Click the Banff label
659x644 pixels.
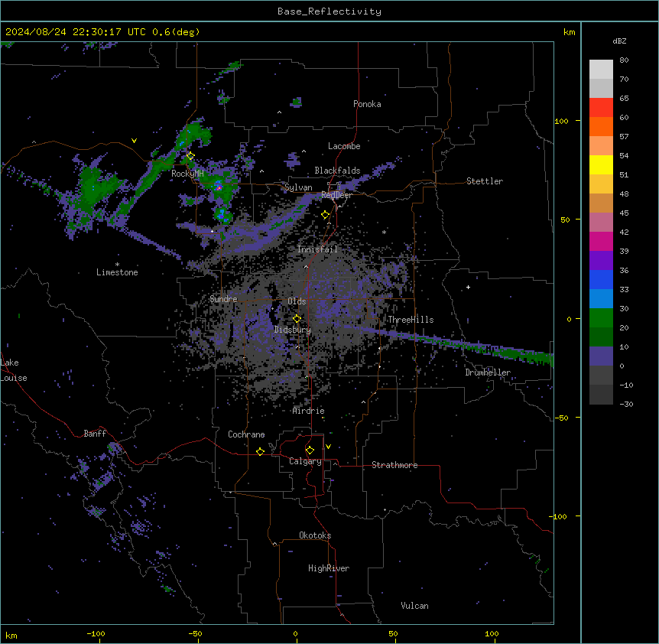point(95,434)
